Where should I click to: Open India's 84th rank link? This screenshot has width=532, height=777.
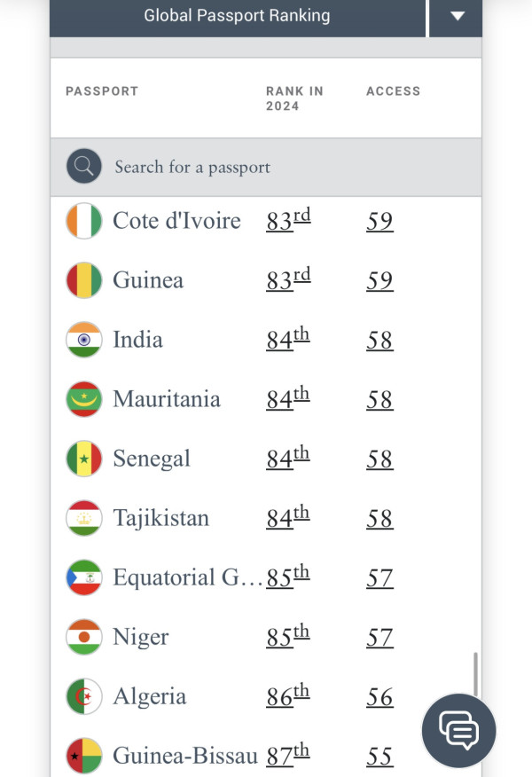coord(287,340)
